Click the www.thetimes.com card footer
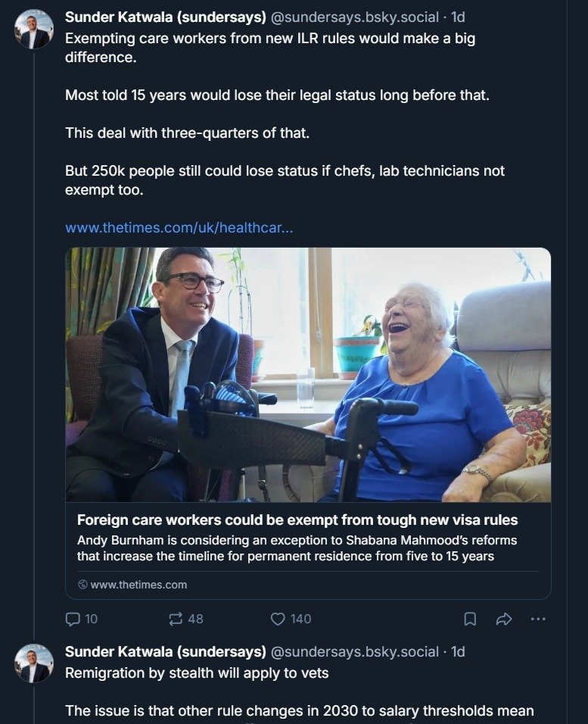588x724 pixels. pyautogui.click(x=132, y=585)
